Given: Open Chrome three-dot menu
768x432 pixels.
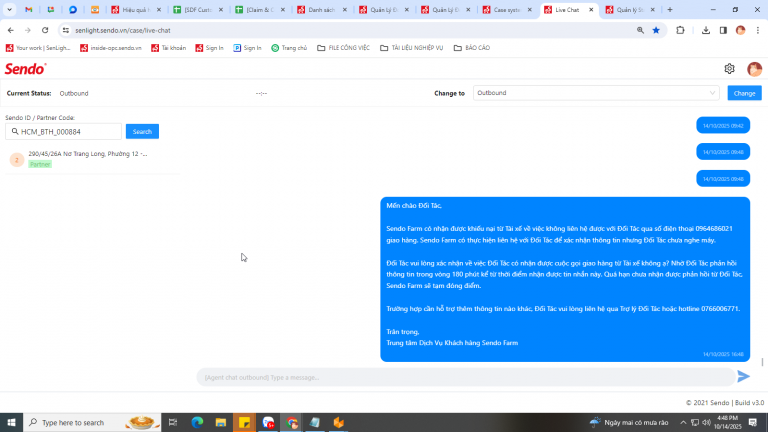Looking at the screenshot, I should click(x=758, y=30).
